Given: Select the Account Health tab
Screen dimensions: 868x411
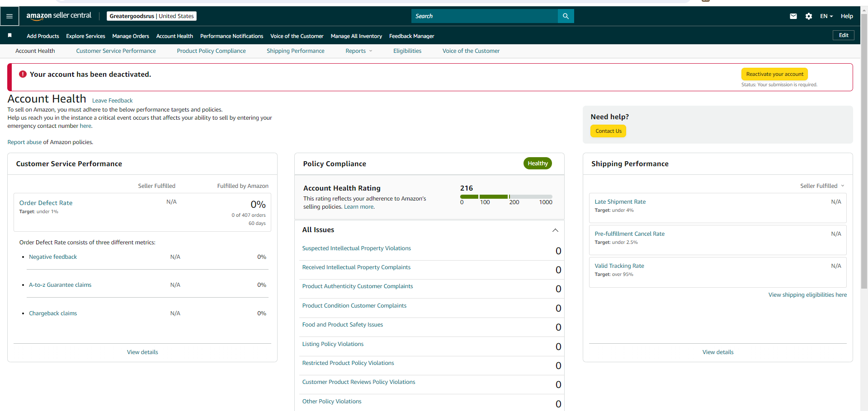Looking at the screenshot, I should coord(35,51).
